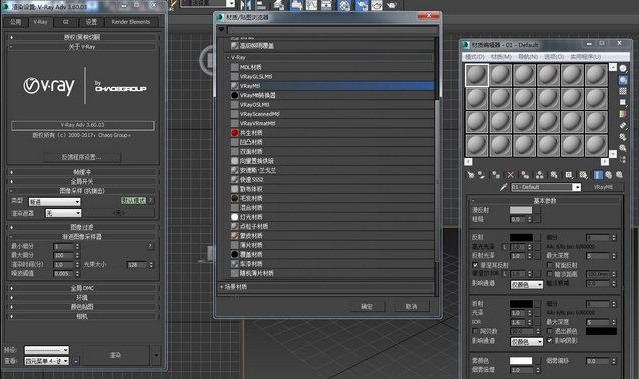Switch to 设置 tab
Image resolution: width=639 pixels, height=379 pixels.
(91, 22)
